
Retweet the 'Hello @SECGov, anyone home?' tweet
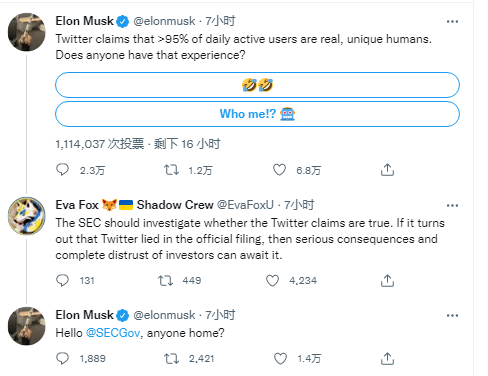pos(171,359)
